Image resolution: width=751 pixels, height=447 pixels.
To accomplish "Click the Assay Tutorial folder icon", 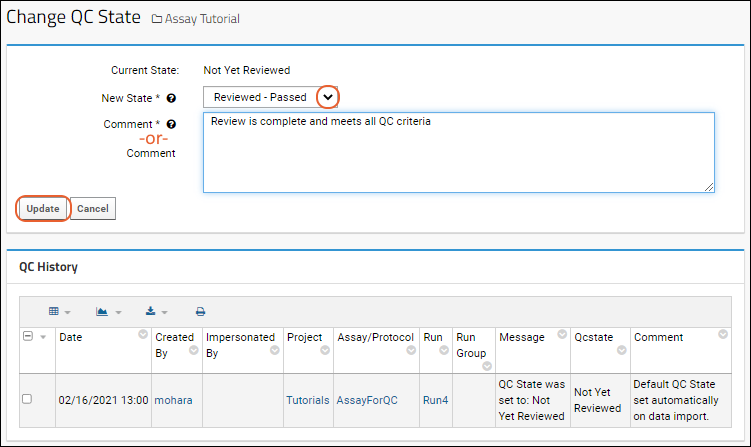I will point(157,19).
